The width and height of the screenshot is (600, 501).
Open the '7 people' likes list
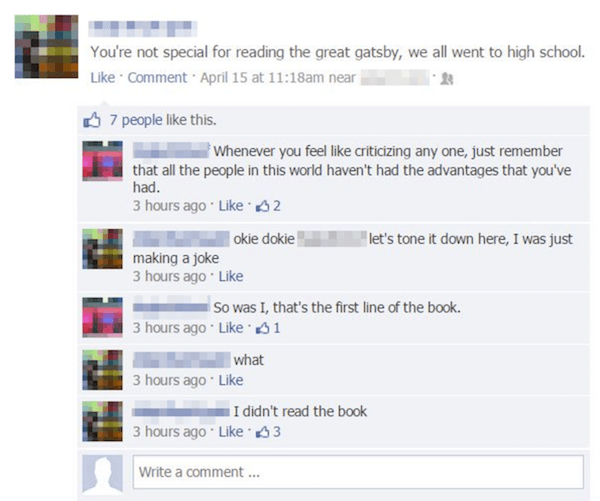(136, 120)
